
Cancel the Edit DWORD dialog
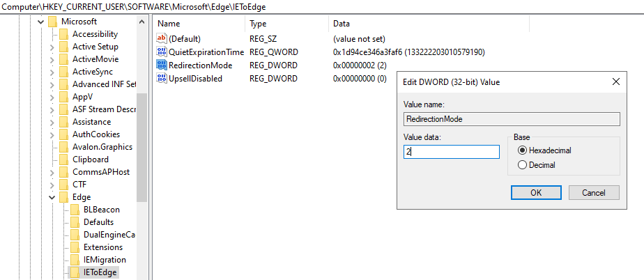pos(594,192)
